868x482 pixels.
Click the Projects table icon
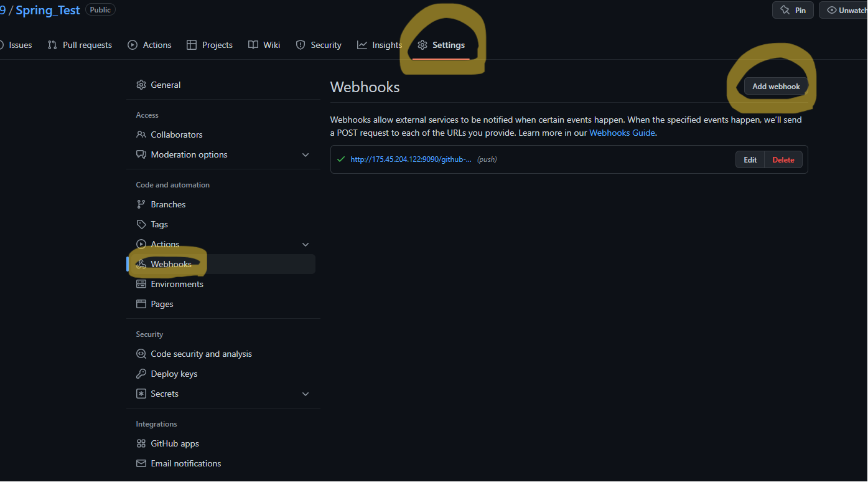[192, 45]
